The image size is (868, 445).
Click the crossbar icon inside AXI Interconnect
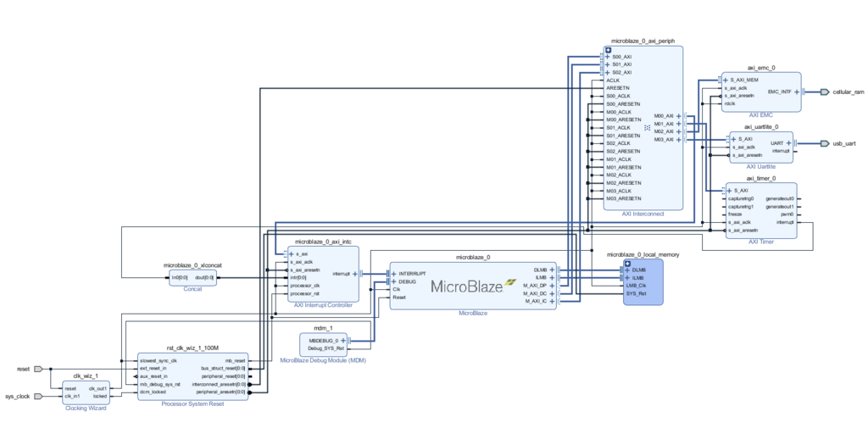(647, 128)
